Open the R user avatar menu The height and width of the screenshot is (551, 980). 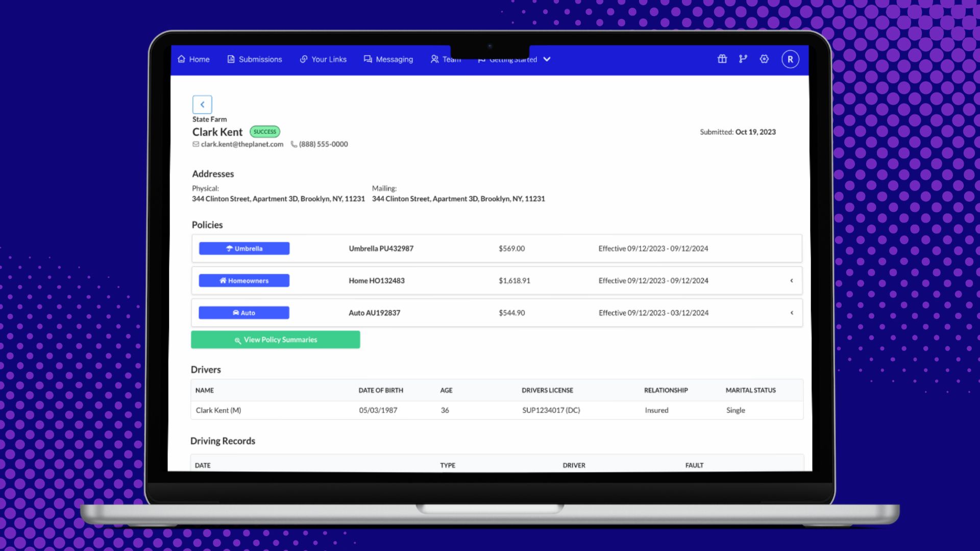(x=790, y=59)
